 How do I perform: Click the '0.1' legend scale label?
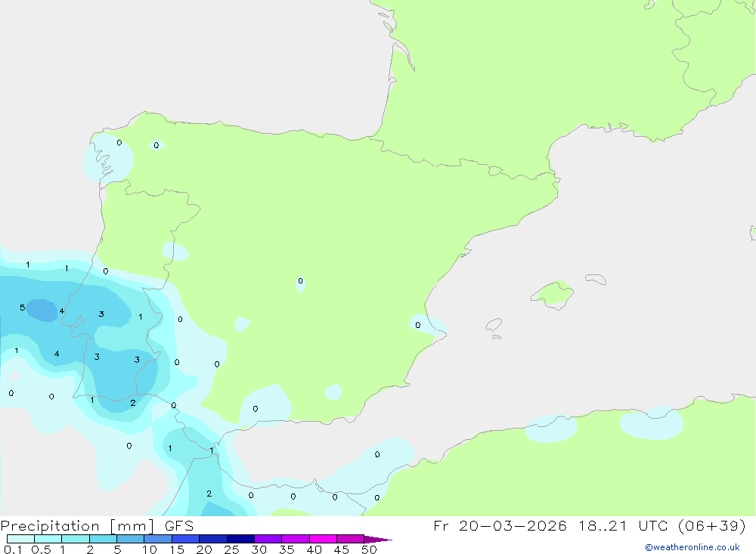[x=13, y=549]
